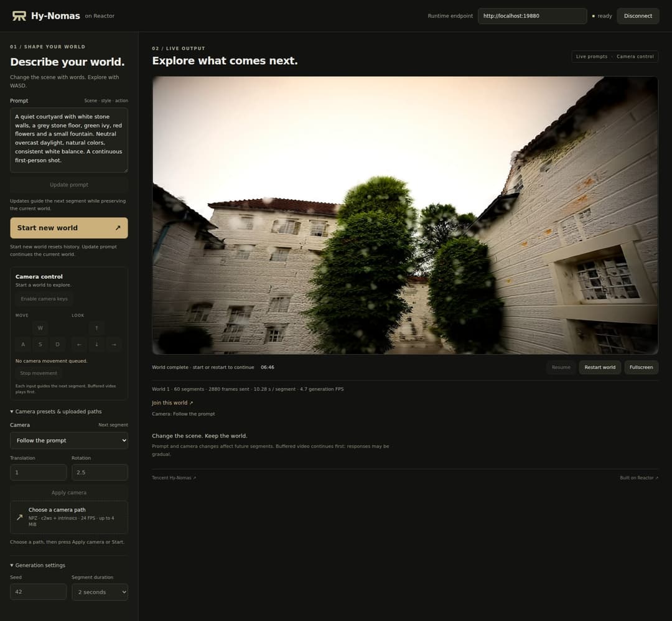Open the Tencent Hy-Nomas footer link

tap(174, 478)
